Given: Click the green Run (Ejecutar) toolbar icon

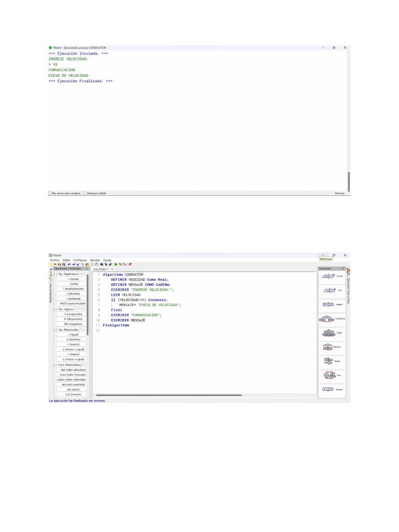Looking at the screenshot, I should 116,264.
